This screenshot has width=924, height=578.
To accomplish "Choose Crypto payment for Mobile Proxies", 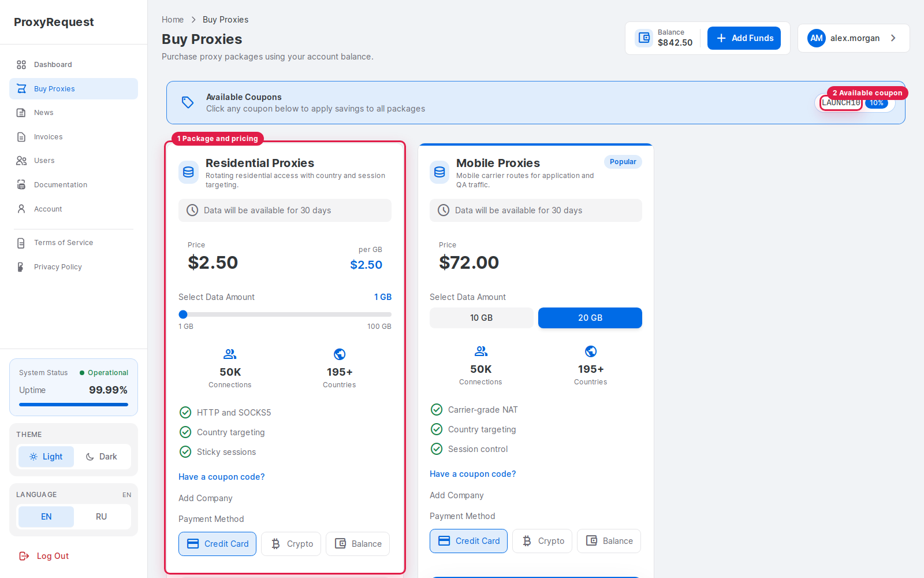I will [x=542, y=541].
